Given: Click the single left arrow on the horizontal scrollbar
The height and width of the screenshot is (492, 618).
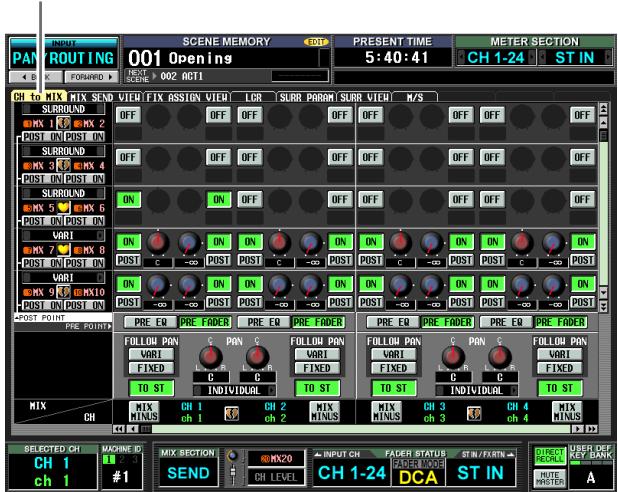Looking at the screenshot, I should pyautogui.click(x=133, y=429).
